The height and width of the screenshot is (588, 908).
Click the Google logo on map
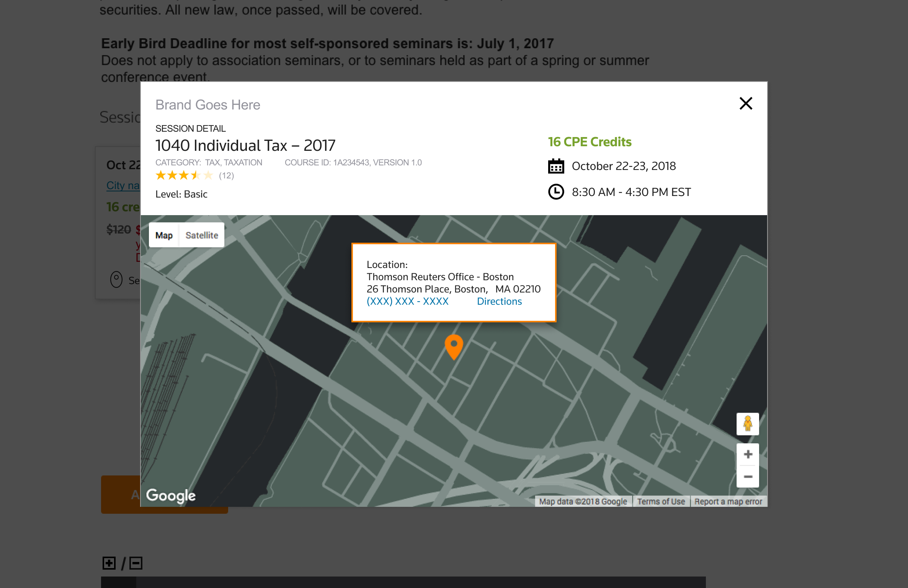tap(171, 495)
